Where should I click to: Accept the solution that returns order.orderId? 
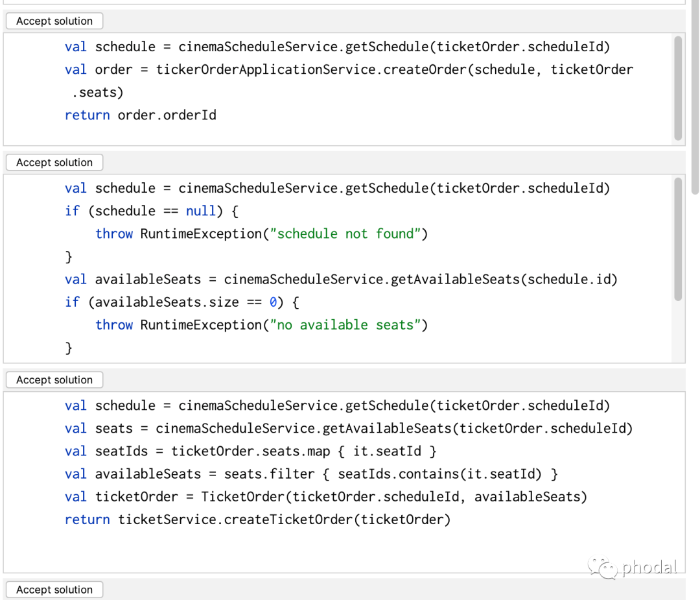(x=54, y=21)
